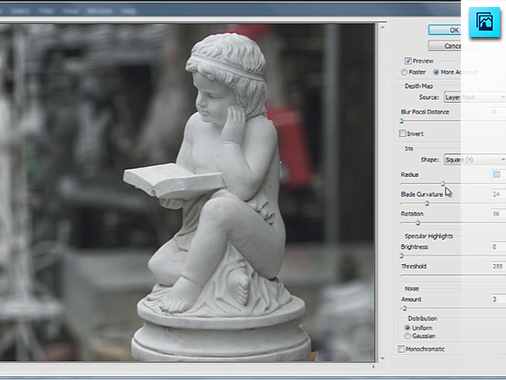The width and height of the screenshot is (506, 380).
Task: Click the cyan image gallery icon
Action: [484, 22]
